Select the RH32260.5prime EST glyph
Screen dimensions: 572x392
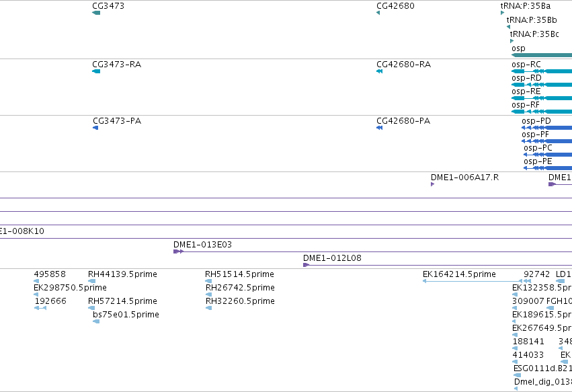point(208,308)
